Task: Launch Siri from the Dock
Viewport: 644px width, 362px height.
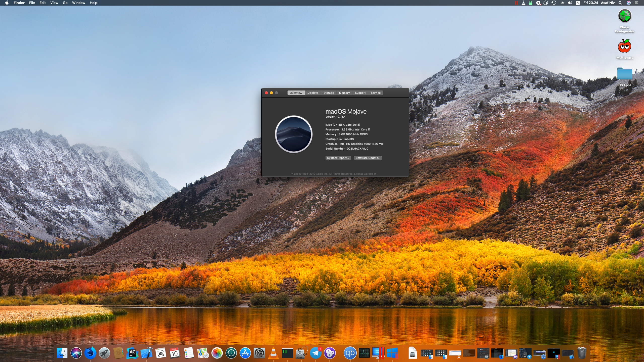Action: click(x=76, y=353)
